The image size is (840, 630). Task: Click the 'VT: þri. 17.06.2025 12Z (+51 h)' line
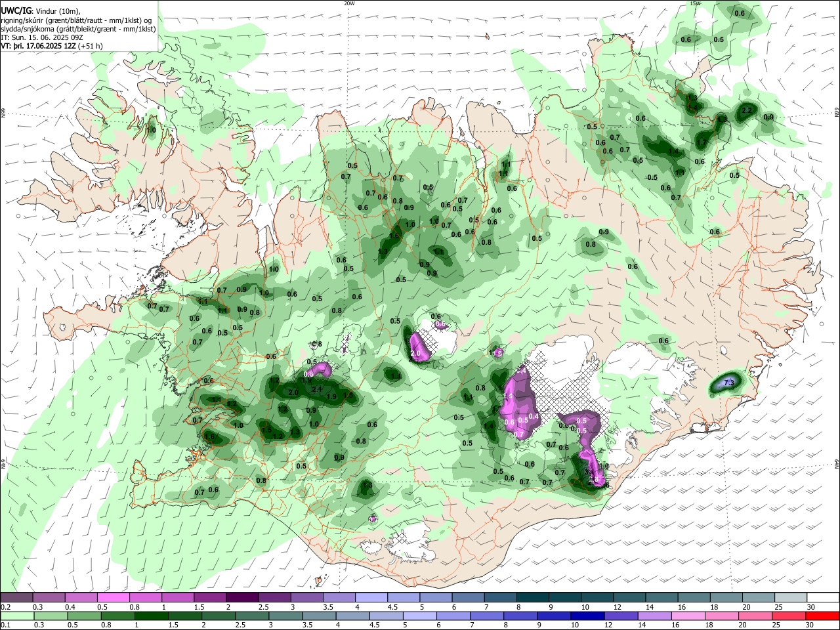[52, 46]
